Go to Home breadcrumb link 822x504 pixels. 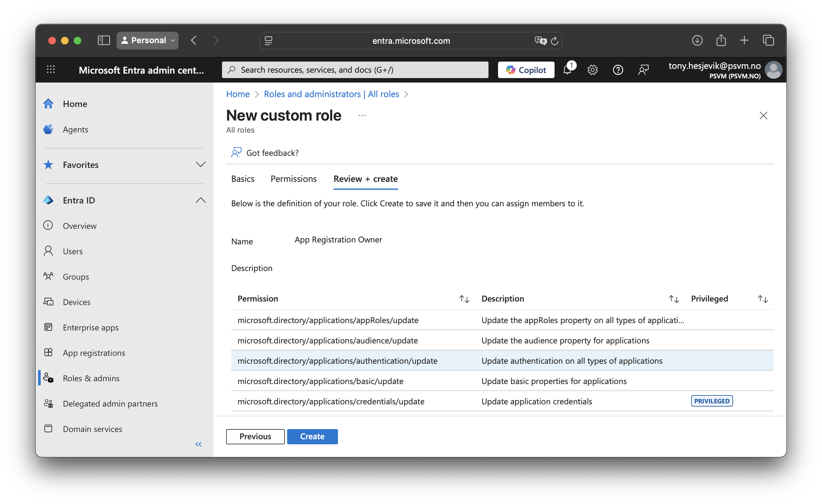(x=238, y=94)
